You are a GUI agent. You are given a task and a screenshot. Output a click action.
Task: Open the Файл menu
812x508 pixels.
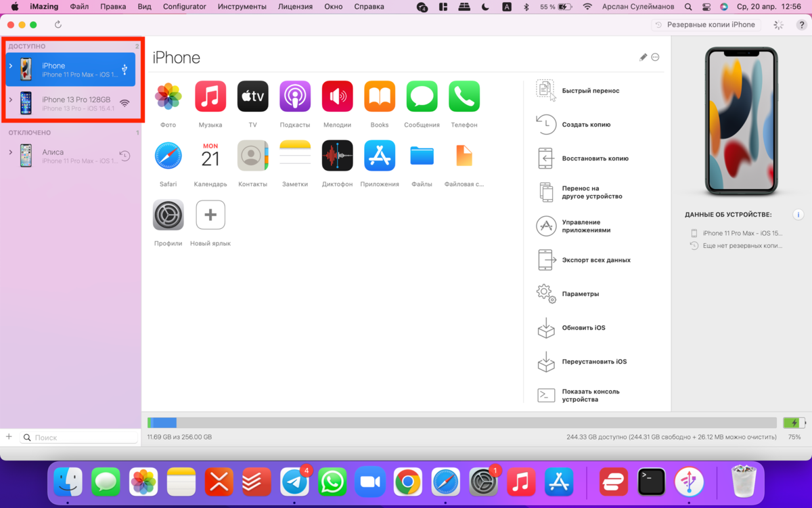click(79, 7)
